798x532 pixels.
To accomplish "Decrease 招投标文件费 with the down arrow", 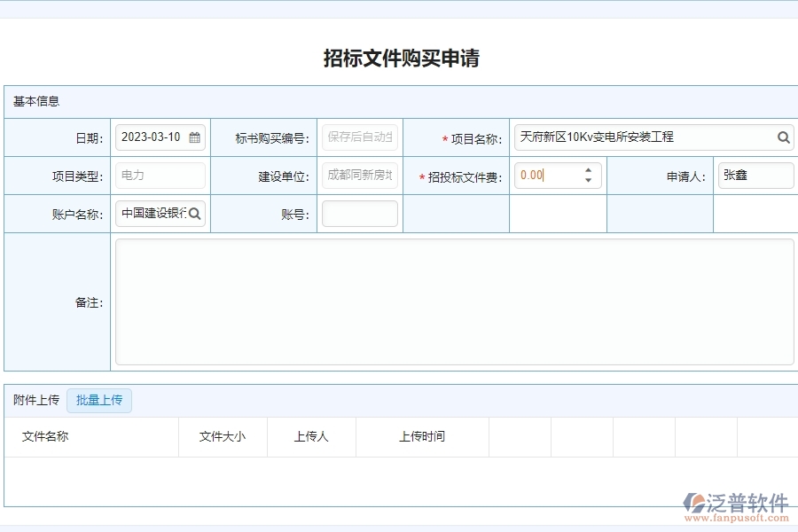I will pos(588,180).
